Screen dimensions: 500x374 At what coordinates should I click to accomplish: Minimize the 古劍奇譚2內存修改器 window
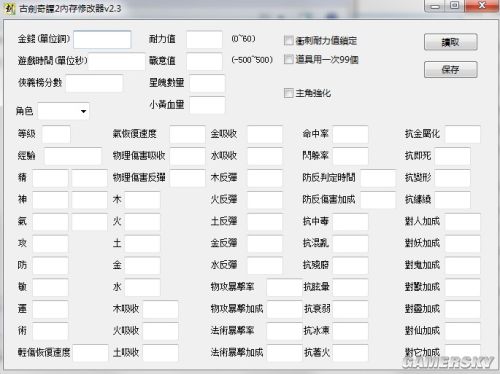tap(435, 6)
